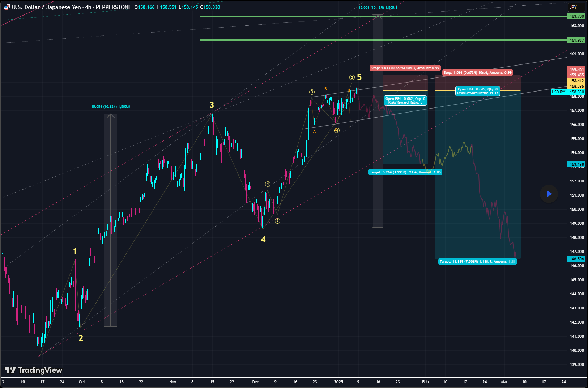Click the Stop 1.043 red label

(405, 68)
